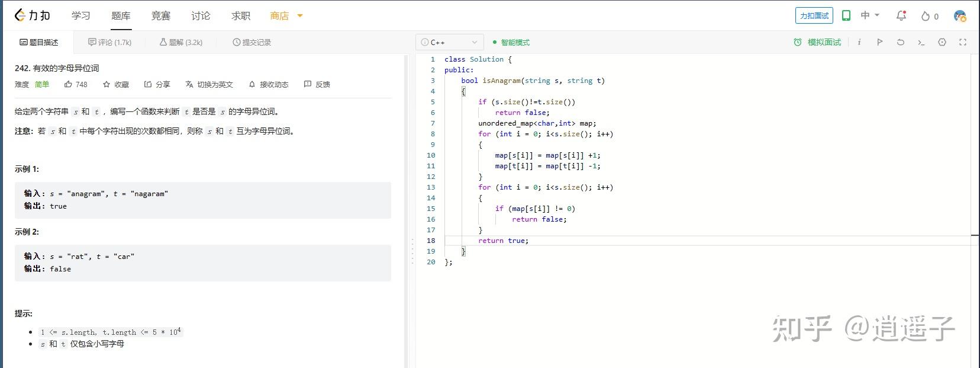Viewport: 980px width, 368px height.
Task: Click the editor vertical scrollbar
Action: coord(975,211)
